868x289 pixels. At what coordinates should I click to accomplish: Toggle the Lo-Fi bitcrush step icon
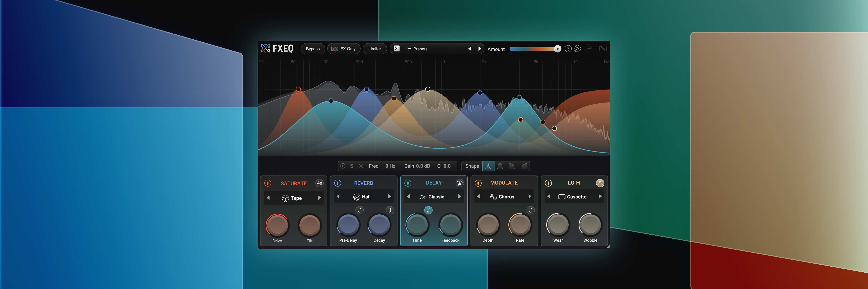(x=600, y=183)
